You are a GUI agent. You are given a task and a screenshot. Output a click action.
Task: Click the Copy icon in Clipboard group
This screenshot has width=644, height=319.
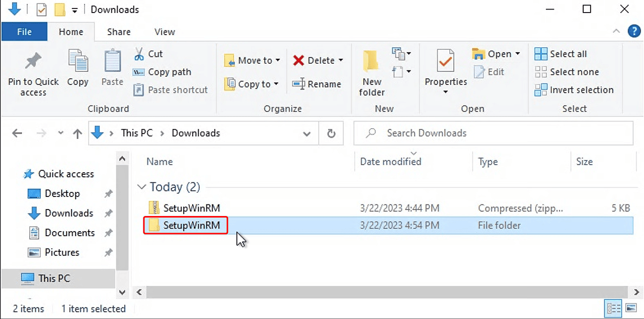[77, 61]
